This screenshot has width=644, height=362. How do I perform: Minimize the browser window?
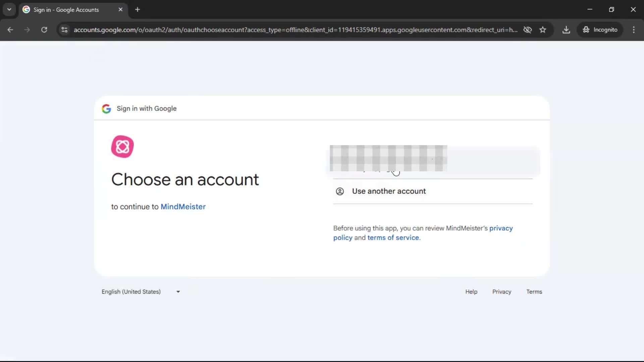click(590, 9)
